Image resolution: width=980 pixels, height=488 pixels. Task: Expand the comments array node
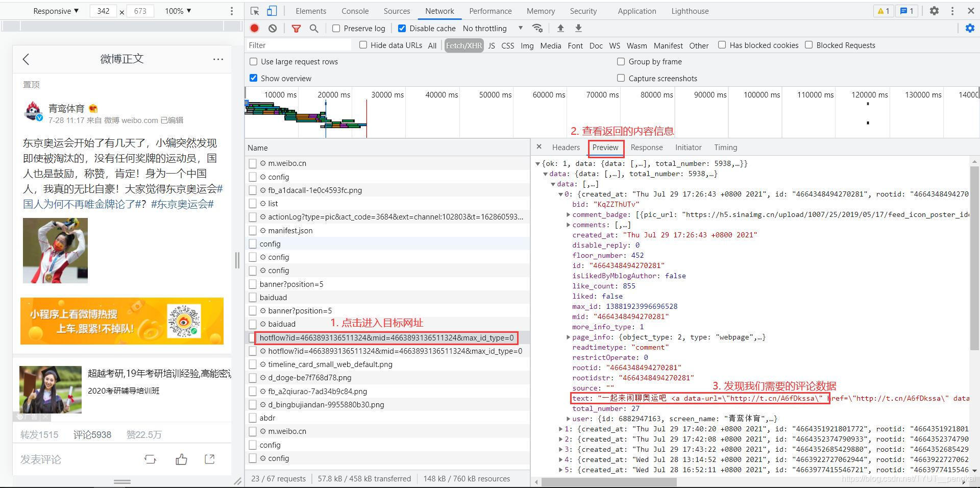tap(568, 225)
